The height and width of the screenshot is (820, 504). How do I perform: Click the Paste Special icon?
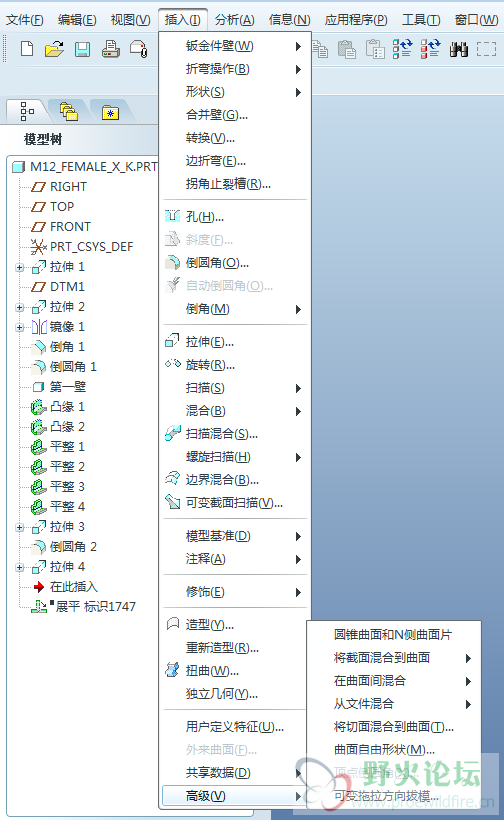375,49
